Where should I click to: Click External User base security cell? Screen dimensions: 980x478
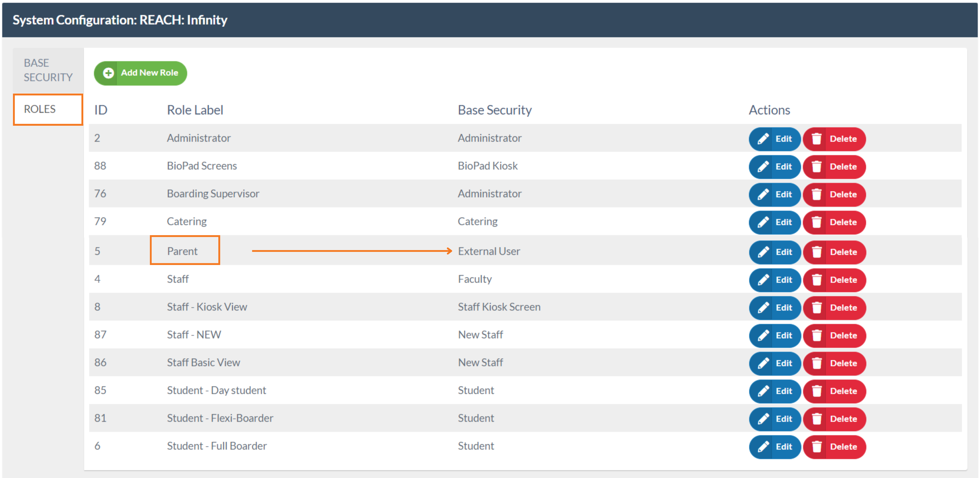[489, 251]
